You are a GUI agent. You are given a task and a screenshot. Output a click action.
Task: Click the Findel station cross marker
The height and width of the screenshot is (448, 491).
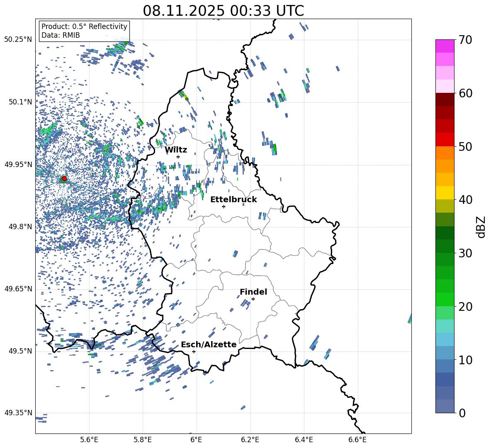pyautogui.click(x=253, y=299)
